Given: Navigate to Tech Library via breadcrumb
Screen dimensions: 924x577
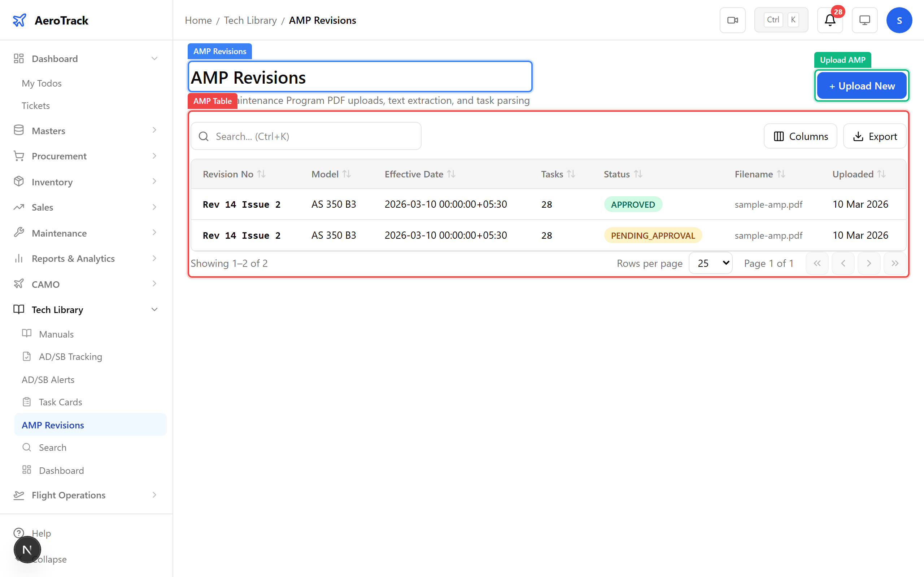Looking at the screenshot, I should click(250, 20).
